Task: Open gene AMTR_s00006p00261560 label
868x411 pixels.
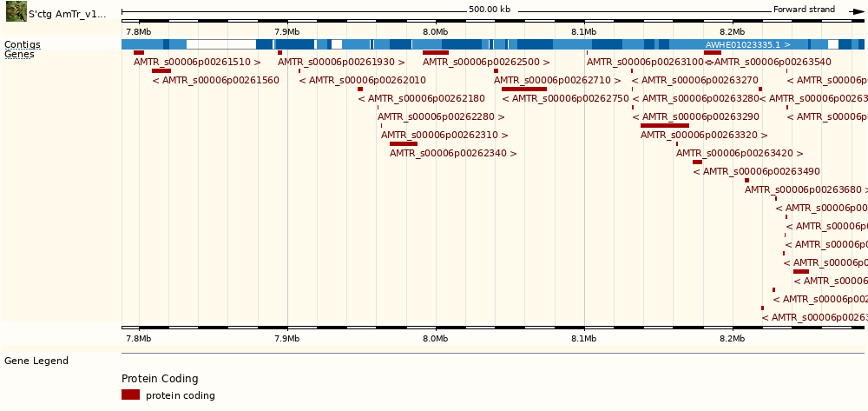Action: (216, 80)
